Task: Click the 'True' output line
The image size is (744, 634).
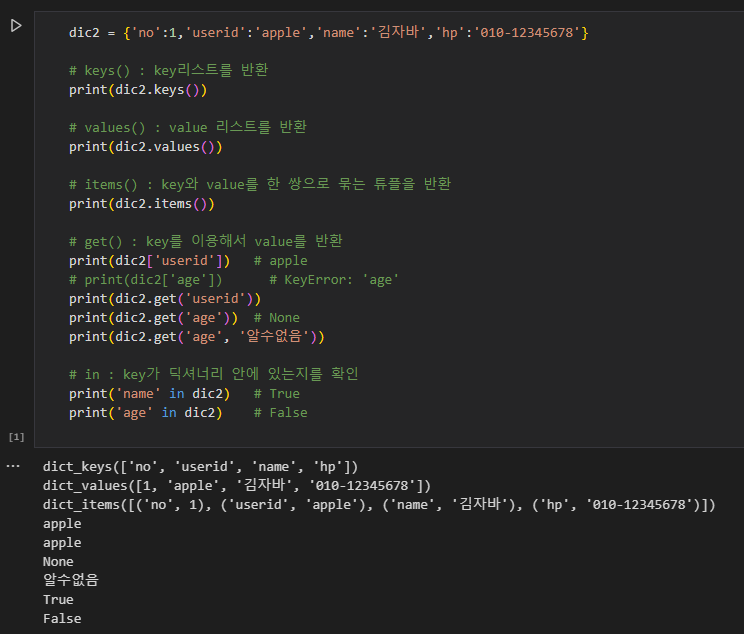Action: pyautogui.click(x=58, y=600)
